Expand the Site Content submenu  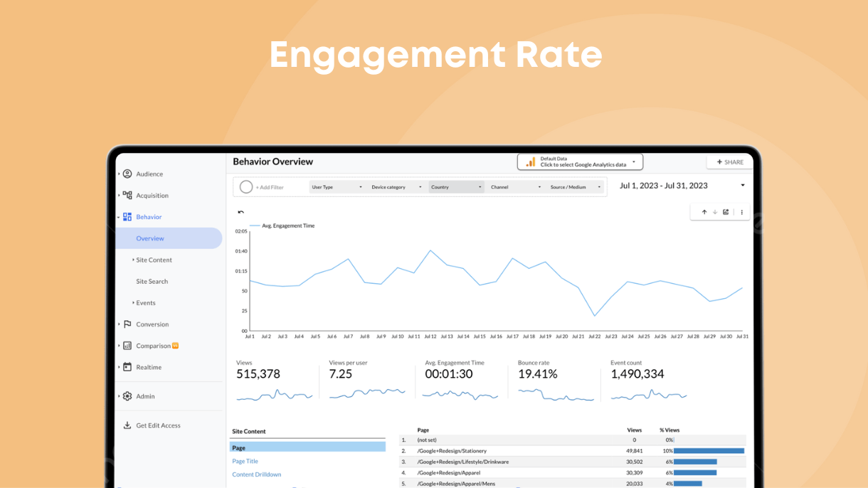[x=154, y=260]
